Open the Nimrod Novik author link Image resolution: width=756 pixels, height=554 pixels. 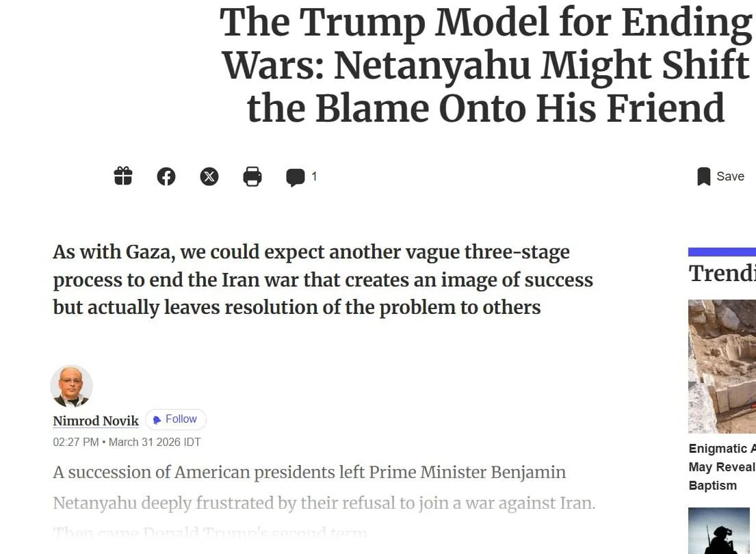[96, 421]
